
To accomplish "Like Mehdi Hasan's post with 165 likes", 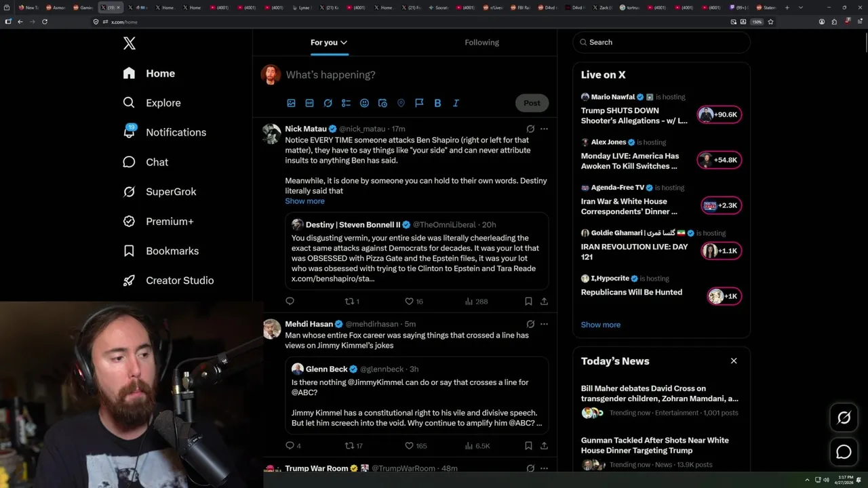I will click(416, 445).
